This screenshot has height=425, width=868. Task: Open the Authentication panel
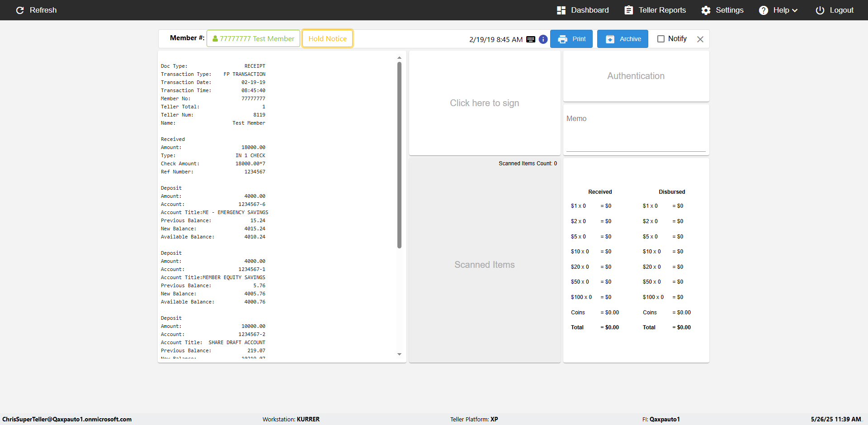[x=636, y=76]
